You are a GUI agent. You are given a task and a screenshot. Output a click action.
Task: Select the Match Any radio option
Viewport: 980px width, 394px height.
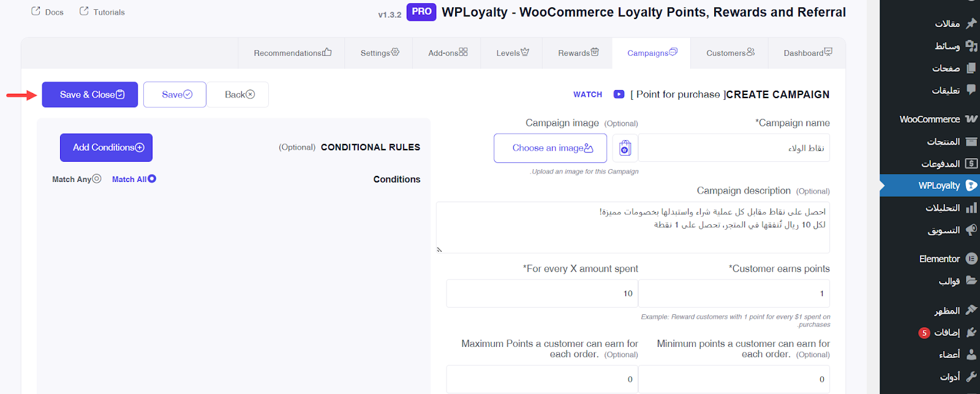click(x=96, y=179)
